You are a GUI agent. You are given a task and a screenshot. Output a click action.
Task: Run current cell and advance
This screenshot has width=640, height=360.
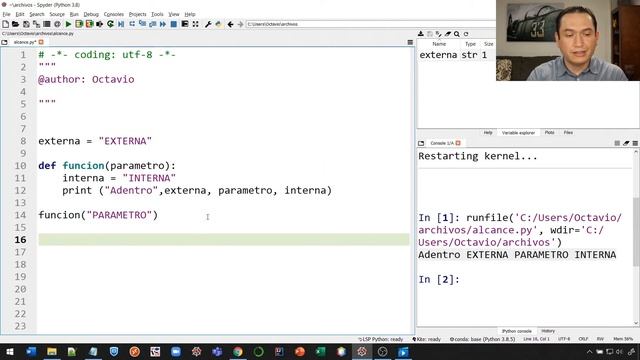(x=89, y=24)
